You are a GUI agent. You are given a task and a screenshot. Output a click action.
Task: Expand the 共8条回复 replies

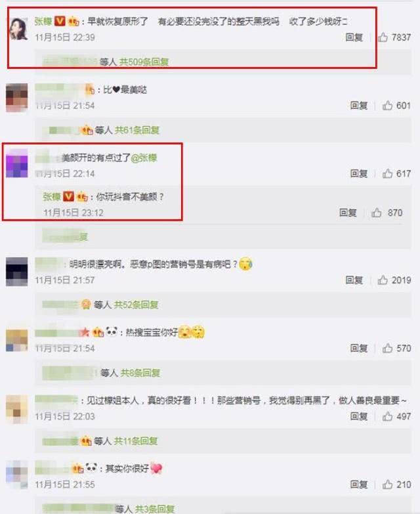[x=140, y=373]
